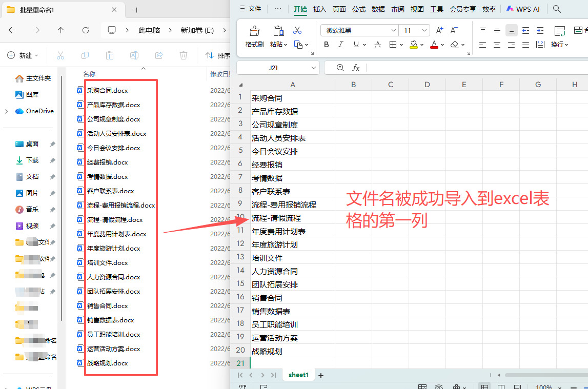Click the Format Painter (格式刷) icon
This screenshot has width=588, height=389.
[x=255, y=31]
